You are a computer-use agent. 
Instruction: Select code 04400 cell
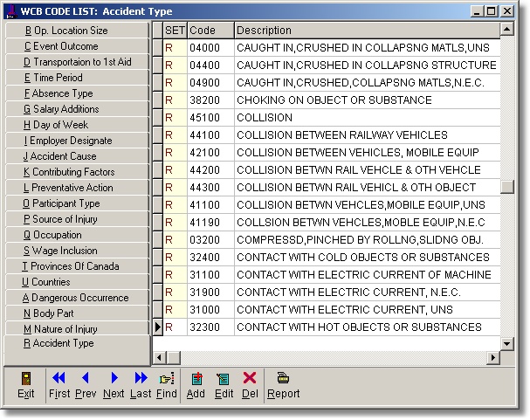210,65
